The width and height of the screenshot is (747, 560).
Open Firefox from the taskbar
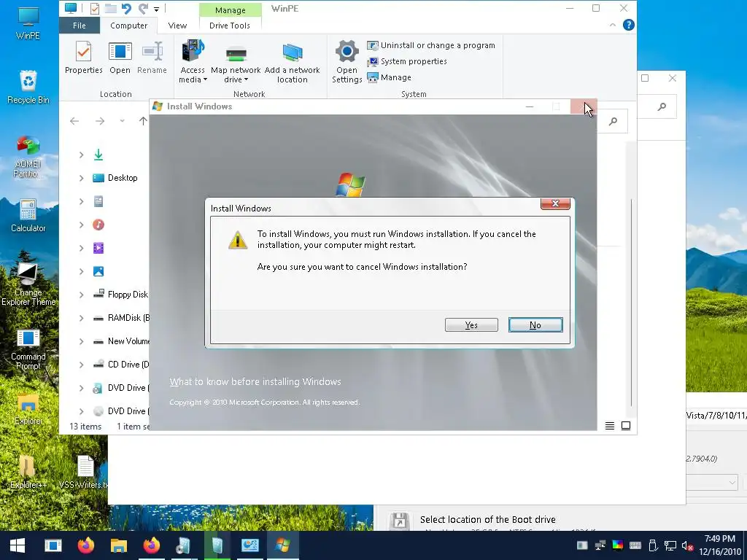click(x=86, y=545)
